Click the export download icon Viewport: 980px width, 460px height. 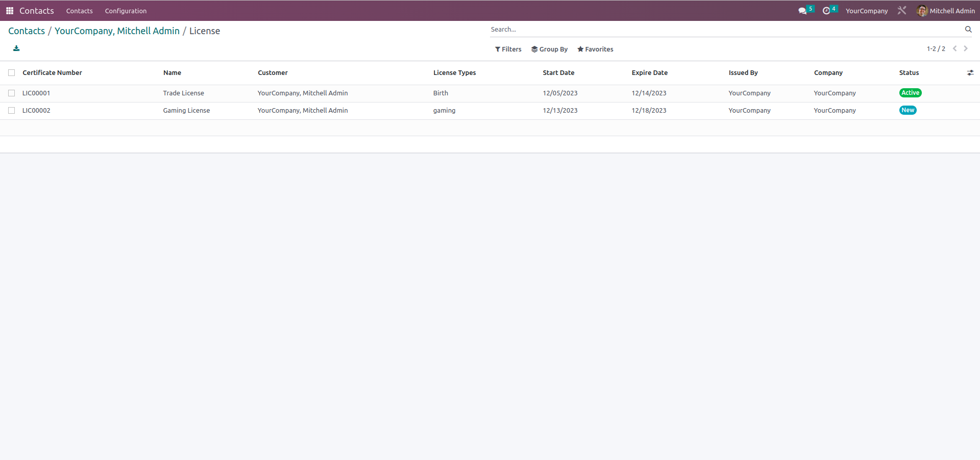pyautogui.click(x=16, y=48)
